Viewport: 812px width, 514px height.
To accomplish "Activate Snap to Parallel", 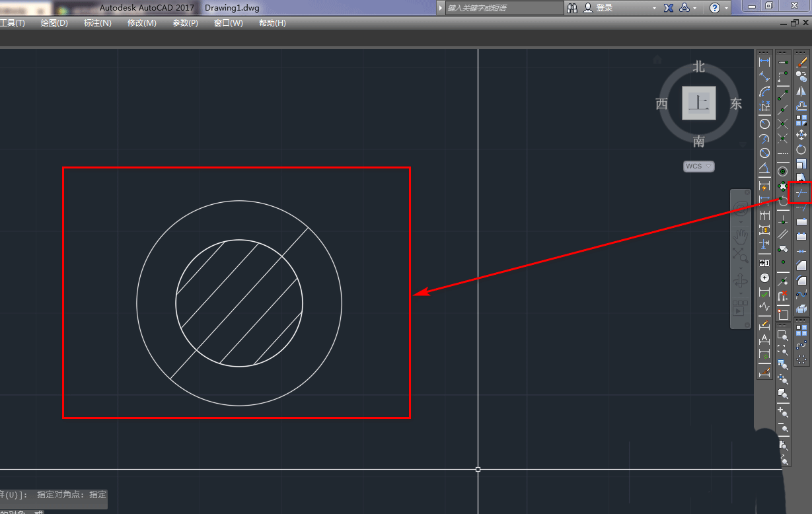I will click(783, 234).
